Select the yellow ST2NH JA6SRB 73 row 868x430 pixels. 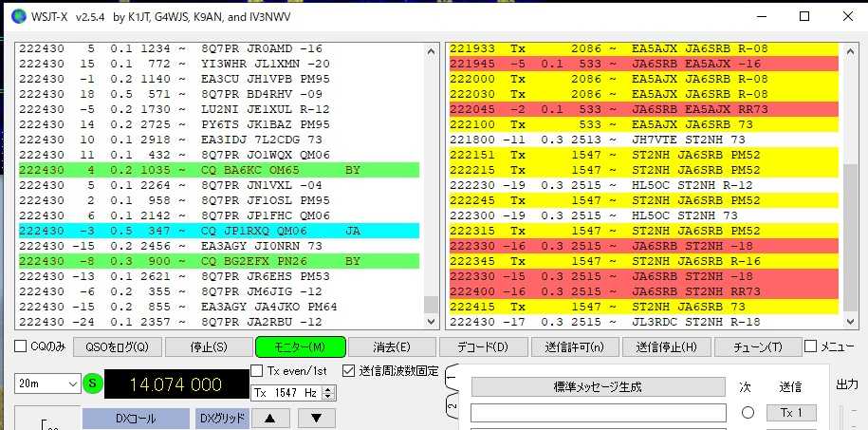(x=644, y=307)
